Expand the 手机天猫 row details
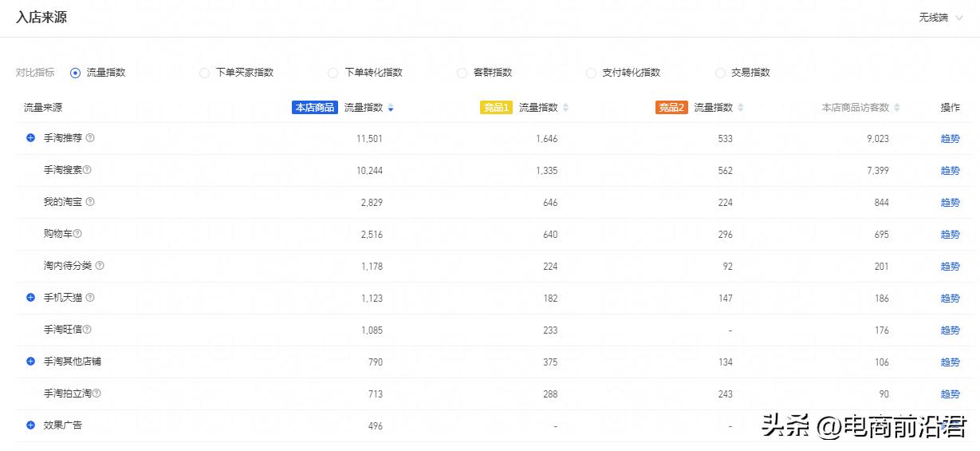The image size is (980, 451). 30,298
